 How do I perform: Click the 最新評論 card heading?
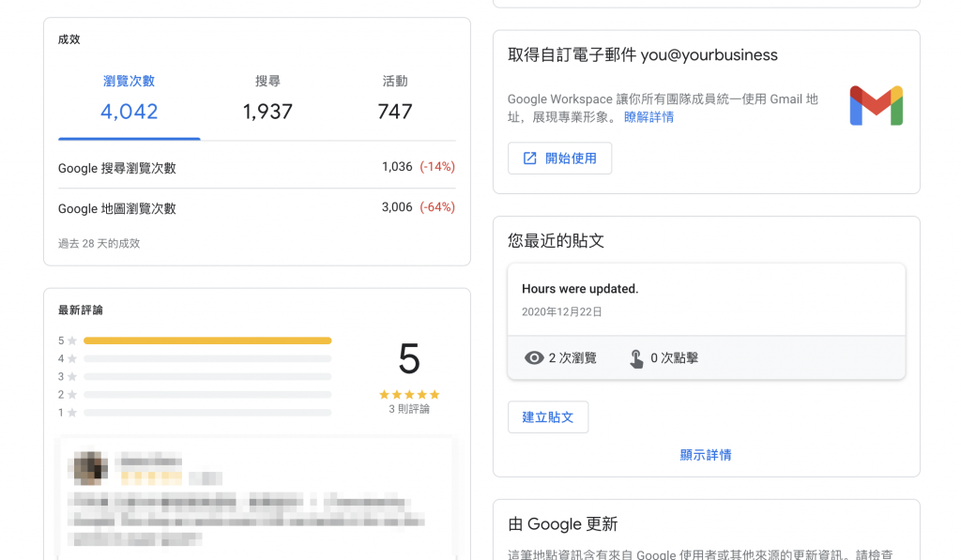[81, 310]
